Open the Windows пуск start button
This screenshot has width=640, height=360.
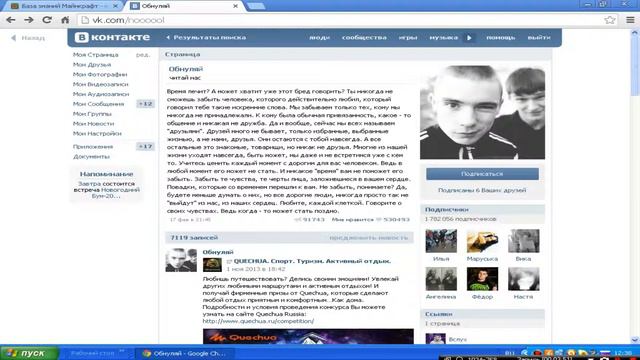tap(29, 353)
